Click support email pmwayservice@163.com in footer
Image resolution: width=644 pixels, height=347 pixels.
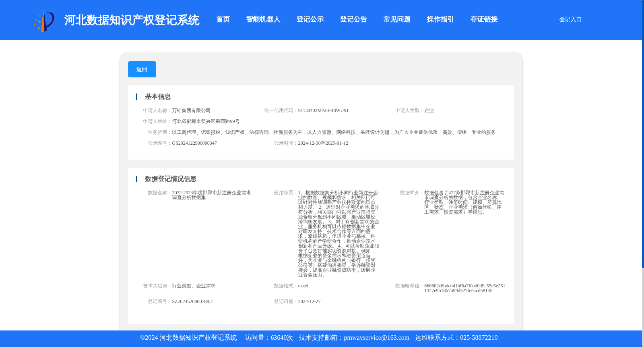(x=376, y=338)
